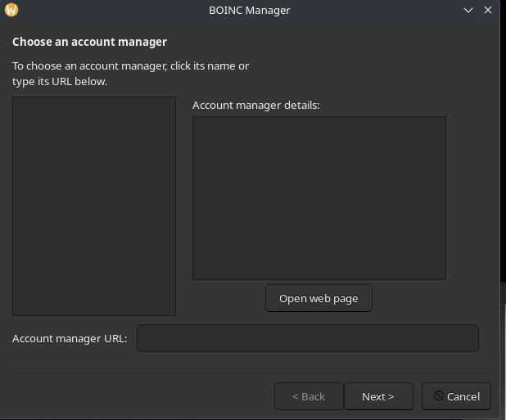Go to the next step with Next >
The width and height of the screenshot is (506, 420).
pyautogui.click(x=377, y=396)
